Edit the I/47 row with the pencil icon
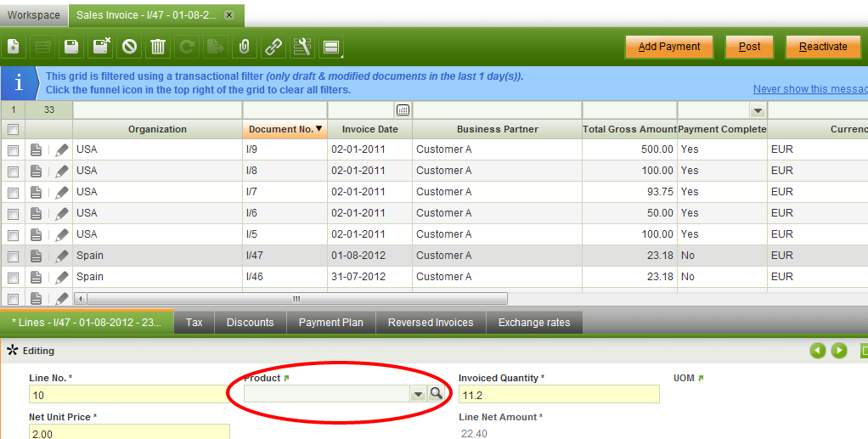Image resolution: width=868 pixels, height=439 pixels. pyautogui.click(x=62, y=256)
